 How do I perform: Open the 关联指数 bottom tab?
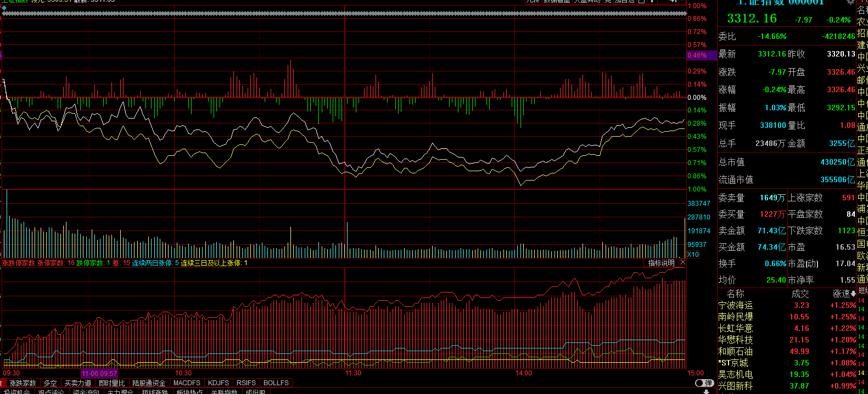tap(224, 391)
